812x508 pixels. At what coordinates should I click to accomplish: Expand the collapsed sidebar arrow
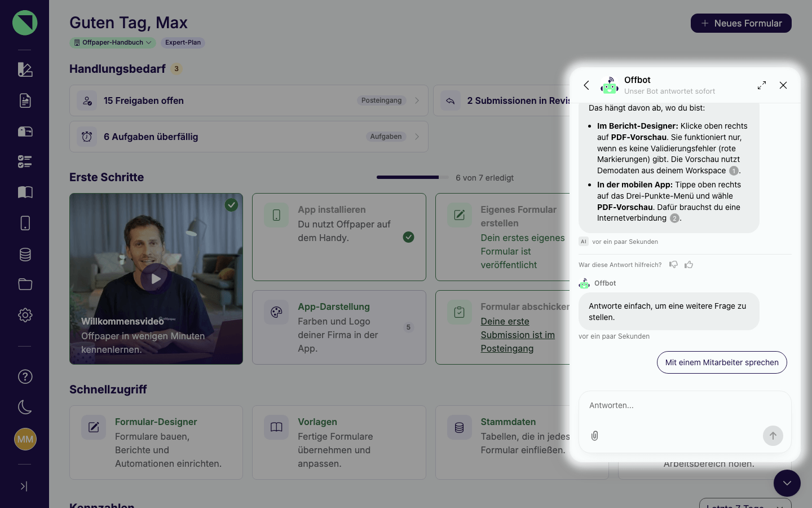24,486
